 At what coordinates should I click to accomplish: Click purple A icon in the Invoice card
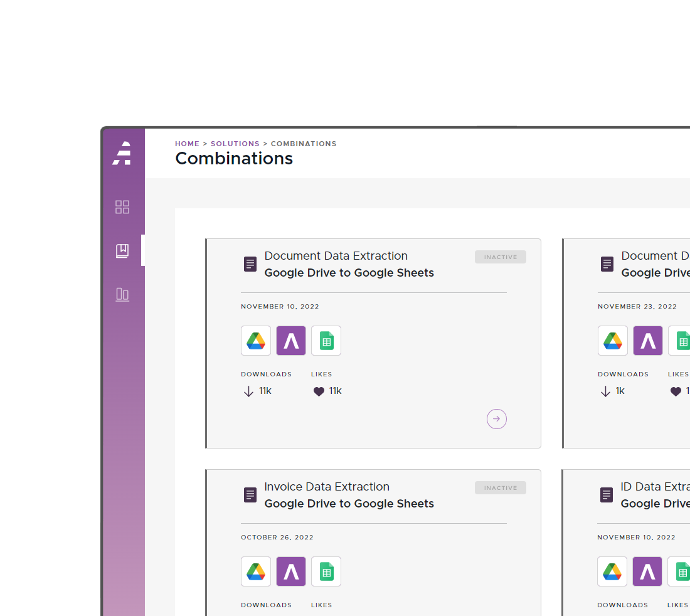291,571
